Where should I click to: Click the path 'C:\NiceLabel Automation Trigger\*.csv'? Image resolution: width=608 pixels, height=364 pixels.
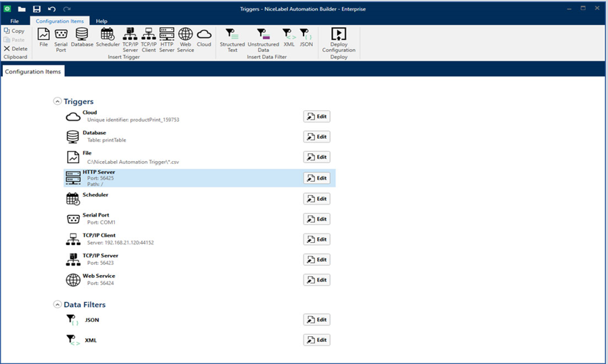(x=133, y=162)
